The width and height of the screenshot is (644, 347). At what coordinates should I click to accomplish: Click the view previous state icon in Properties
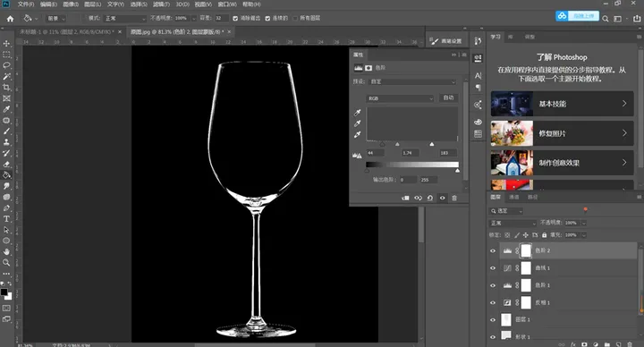coord(418,198)
